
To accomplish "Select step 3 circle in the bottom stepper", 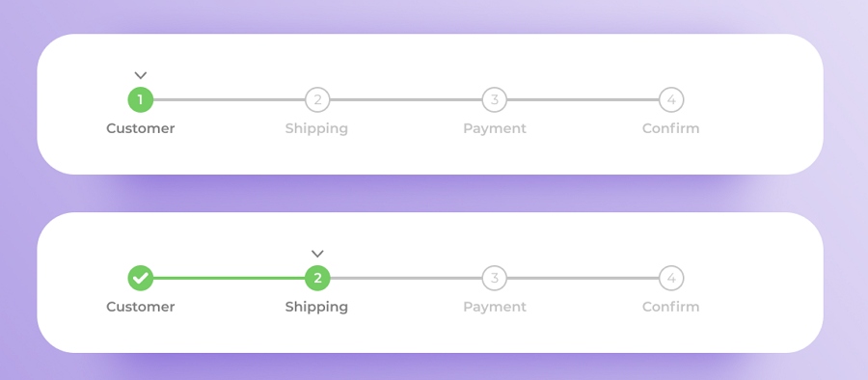I will (495, 278).
